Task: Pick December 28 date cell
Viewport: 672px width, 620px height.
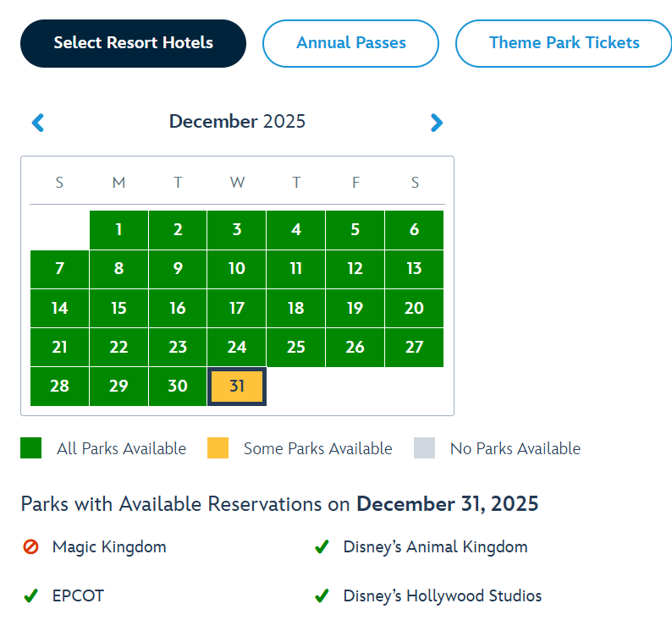Action: 59,387
